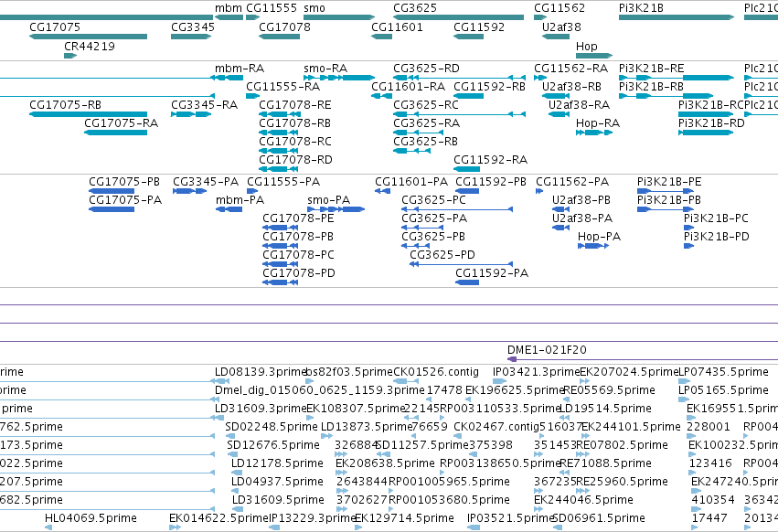Image resolution: width=778 pixels, height=532 pixels.
Task: Click CR44219 gene label
Action: point(90,46)
